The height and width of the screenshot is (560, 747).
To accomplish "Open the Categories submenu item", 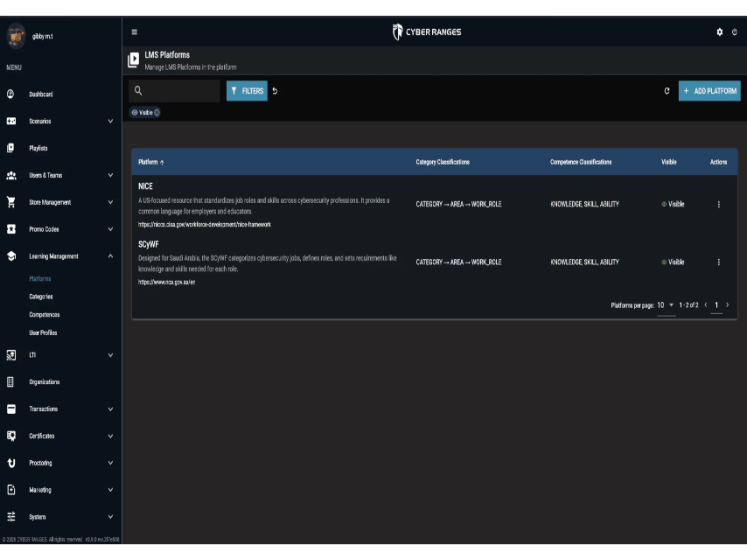I will point(41,297).
